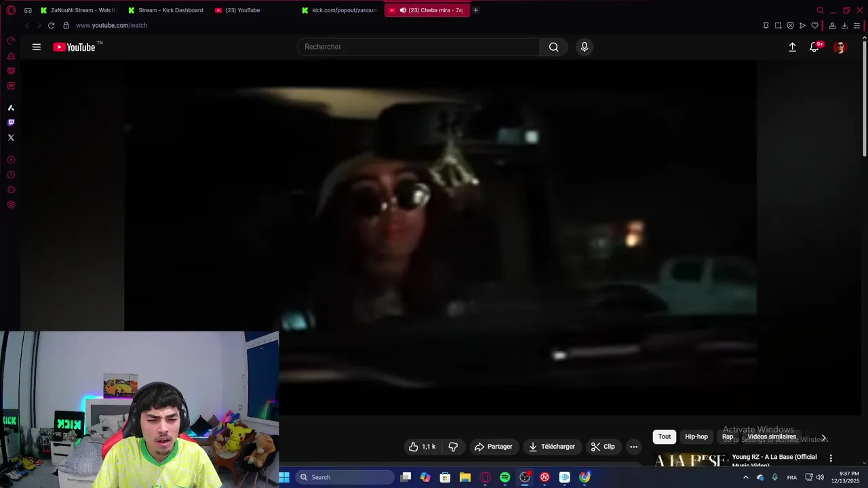
Task: Open Spotify from the taskbar
Action: [x=505, y=477]
